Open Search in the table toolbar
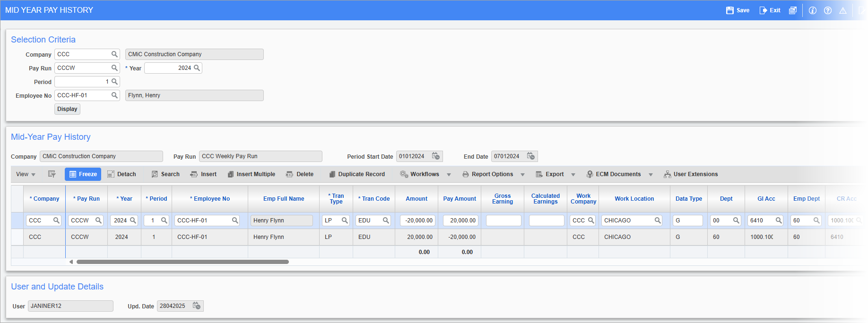 coord(165,174)
